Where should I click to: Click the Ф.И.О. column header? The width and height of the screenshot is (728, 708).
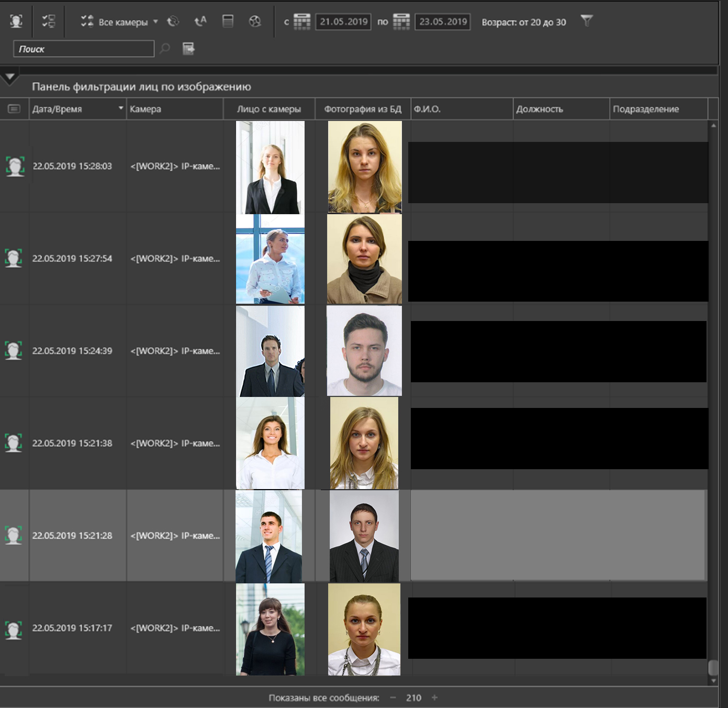(x=462, y=109)
